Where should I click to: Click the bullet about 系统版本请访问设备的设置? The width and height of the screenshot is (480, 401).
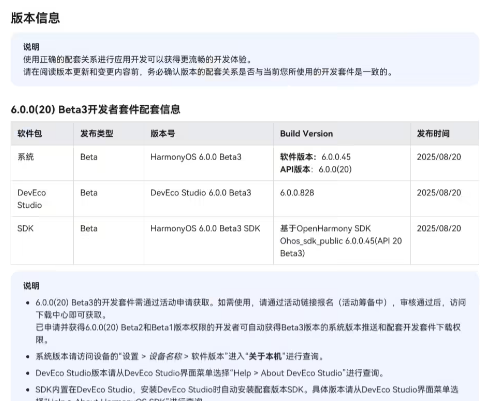(x=180, y=356)
